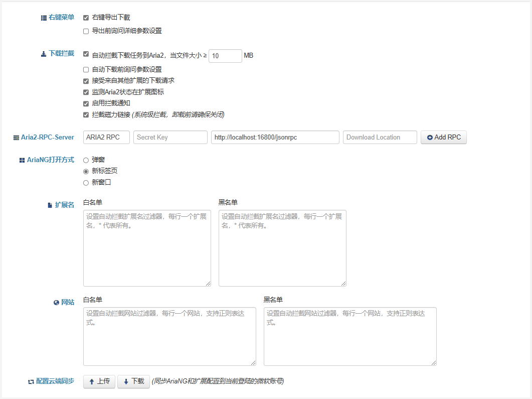Click the 配置云端同步 sync icon
The image size is (532, 399).
coord(31,381)
